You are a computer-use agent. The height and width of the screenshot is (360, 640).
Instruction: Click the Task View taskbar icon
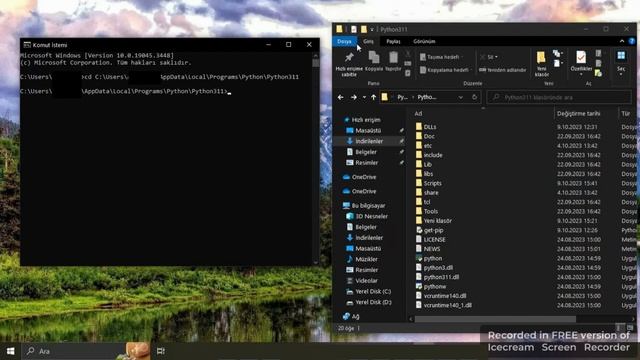(160, 351)
